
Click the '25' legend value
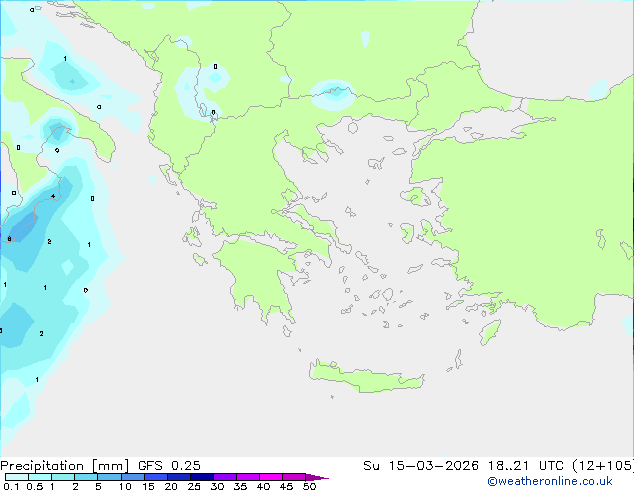(x=194, y=486)
